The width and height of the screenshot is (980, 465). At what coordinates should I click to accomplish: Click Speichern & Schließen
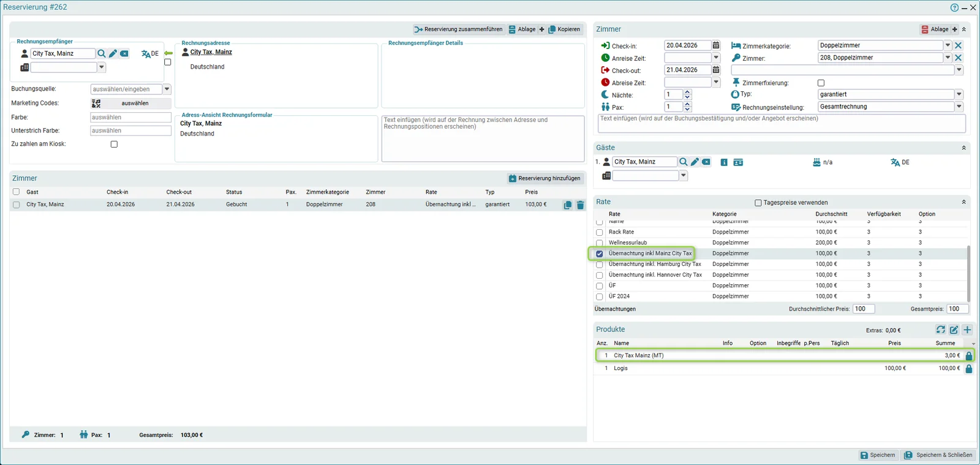[938, 455]
